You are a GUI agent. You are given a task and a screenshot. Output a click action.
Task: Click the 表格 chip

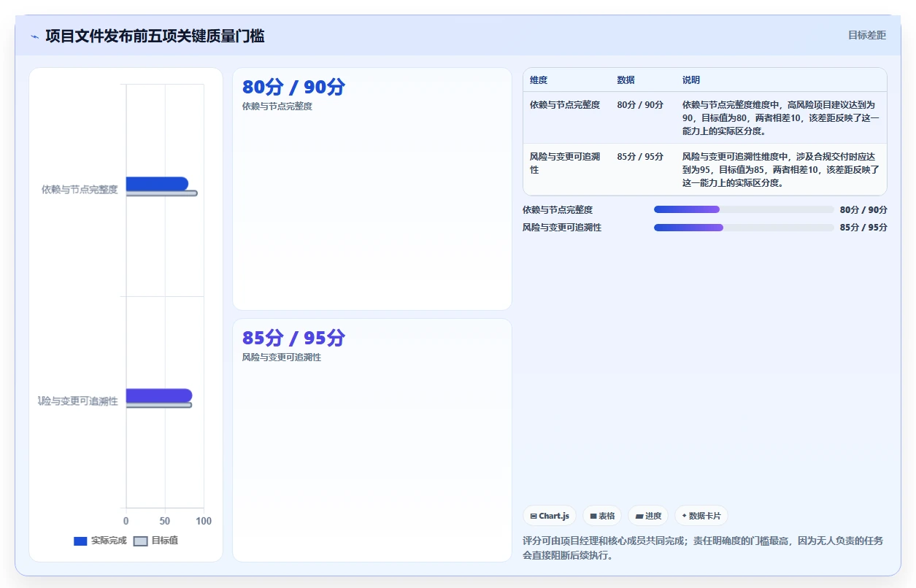point(602,516)
